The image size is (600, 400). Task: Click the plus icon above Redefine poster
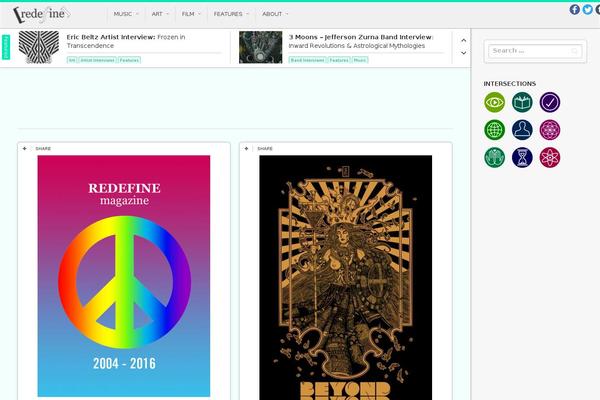click(24, 149)
